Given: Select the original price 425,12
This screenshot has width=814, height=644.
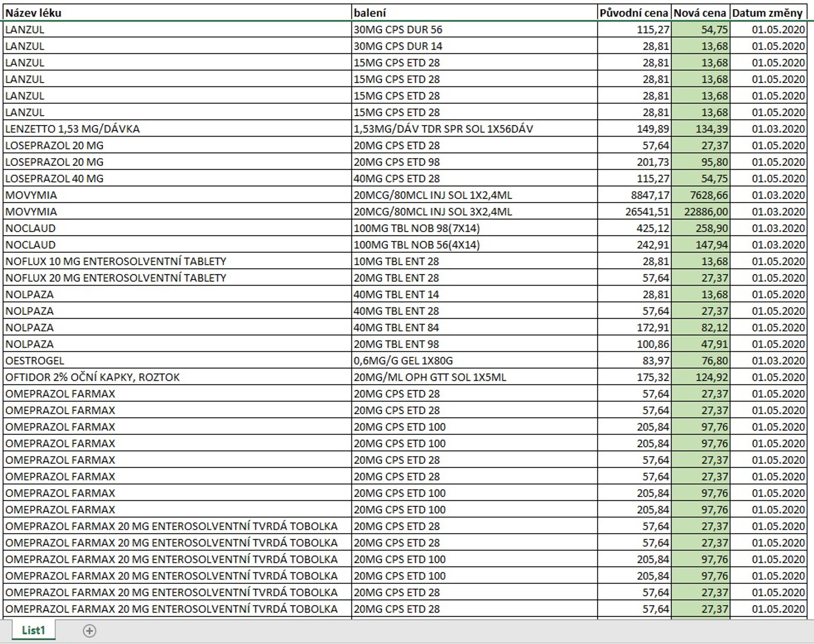Looking at the screenshot, I should pyautogui.click(x=634, y=228).
